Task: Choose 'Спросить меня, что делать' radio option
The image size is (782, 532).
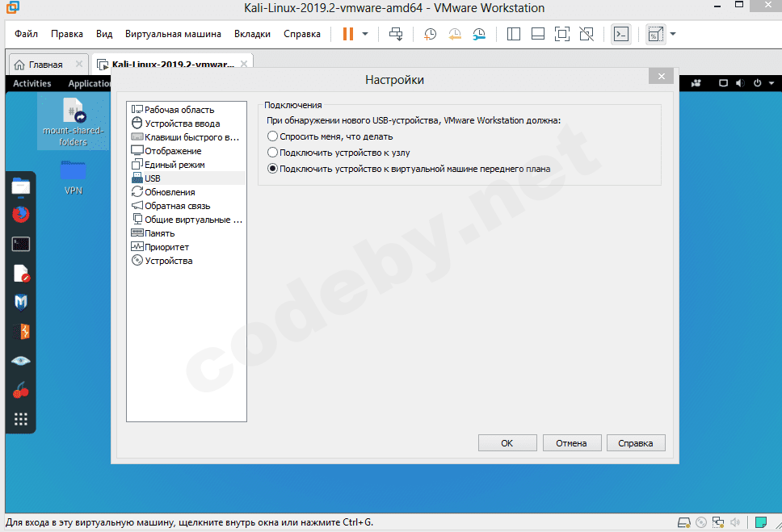Action: coord(272,136)
